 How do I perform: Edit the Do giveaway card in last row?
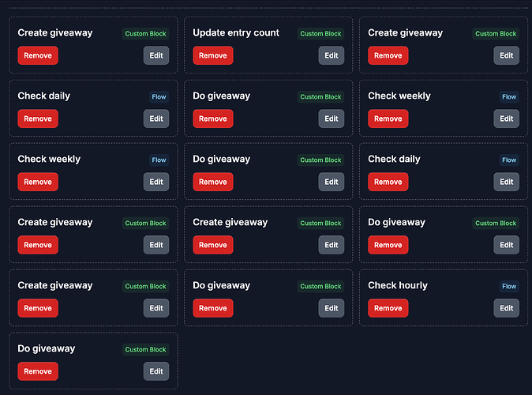[156, 371]
